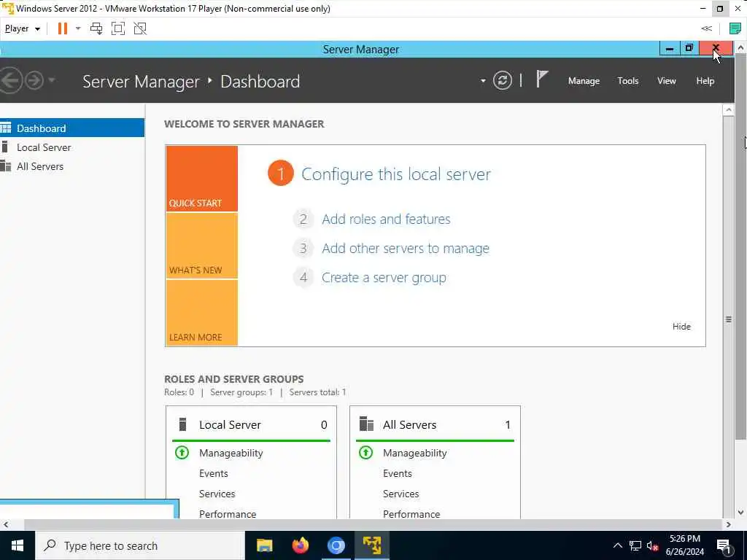Open the QUICK START tile
Screen dimensions: 747x560
[201, 179]
